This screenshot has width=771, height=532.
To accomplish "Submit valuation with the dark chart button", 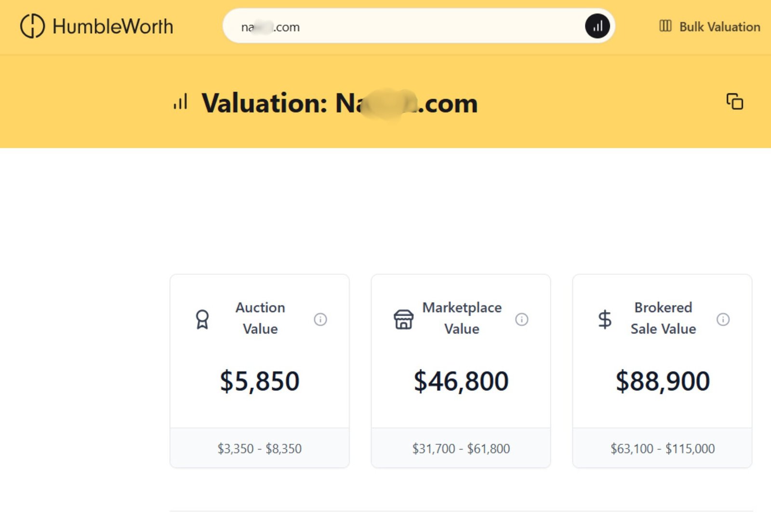I will tap(597, 26).
